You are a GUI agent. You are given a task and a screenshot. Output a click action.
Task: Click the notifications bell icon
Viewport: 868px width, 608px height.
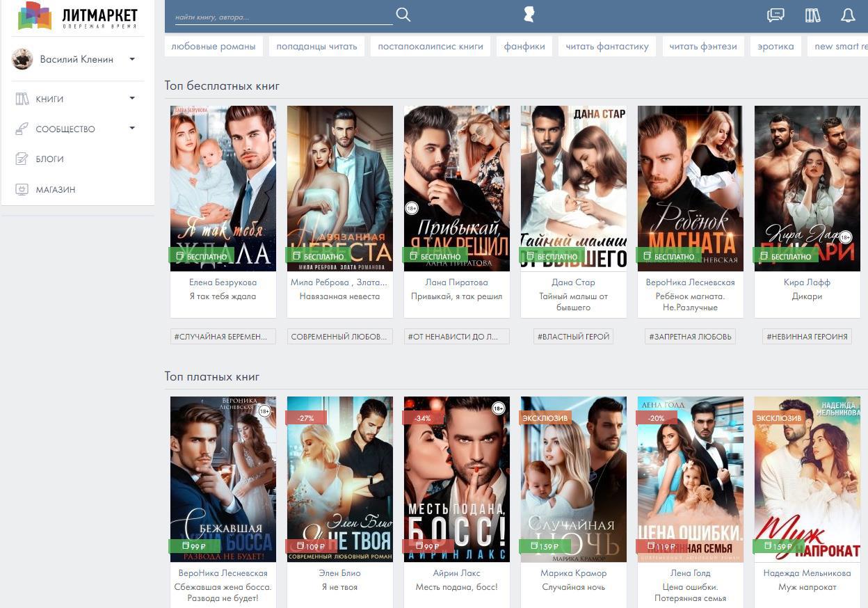(848, 15)
